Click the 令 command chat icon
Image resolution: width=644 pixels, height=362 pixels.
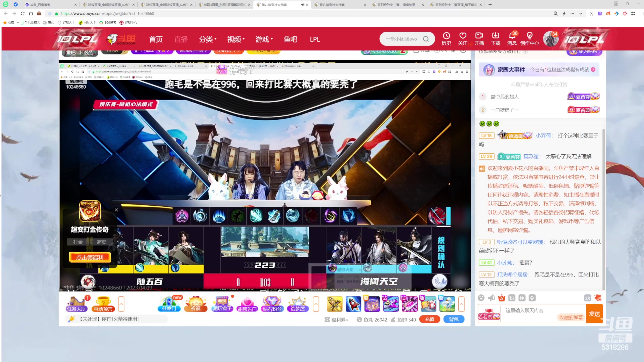[x=532, y=298]
